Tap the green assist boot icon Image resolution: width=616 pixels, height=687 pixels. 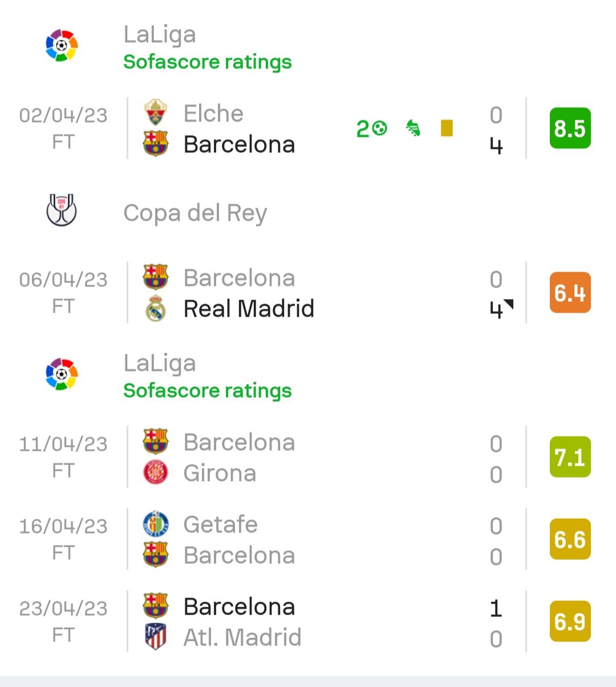tap(413, 128)
